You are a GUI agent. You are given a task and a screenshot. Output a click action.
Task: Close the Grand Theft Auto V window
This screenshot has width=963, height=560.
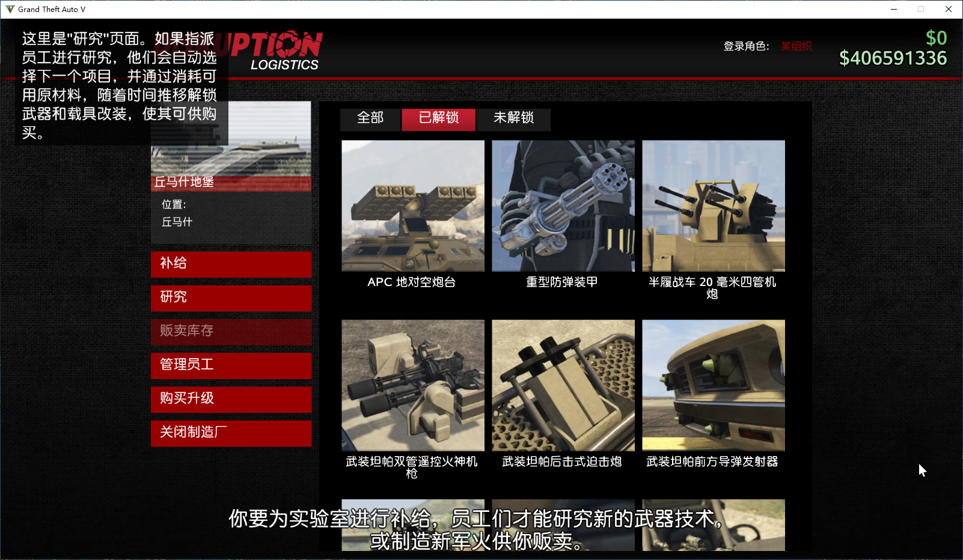pos(949,9)
